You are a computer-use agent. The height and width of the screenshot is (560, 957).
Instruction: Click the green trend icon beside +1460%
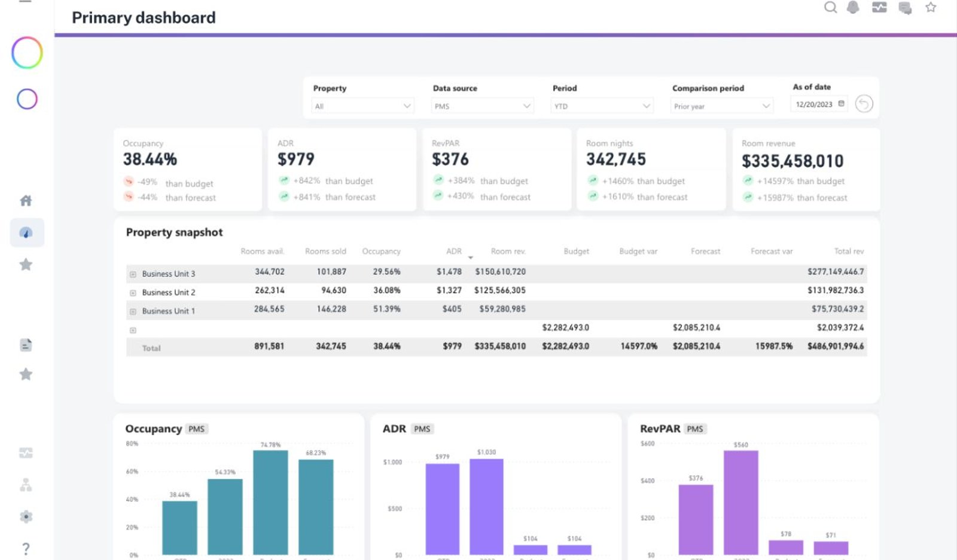point(593,180)
